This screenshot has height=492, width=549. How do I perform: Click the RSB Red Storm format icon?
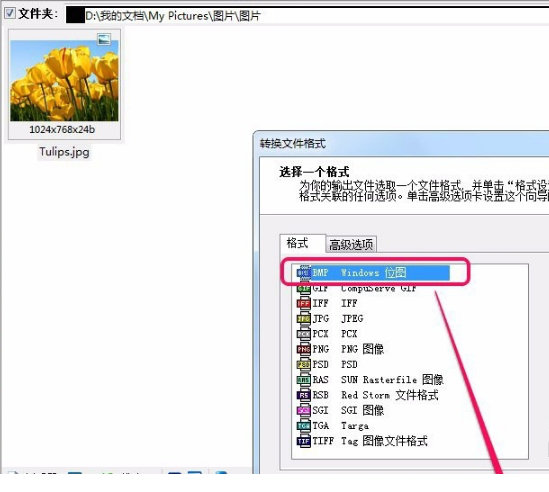tap(304, 395)
